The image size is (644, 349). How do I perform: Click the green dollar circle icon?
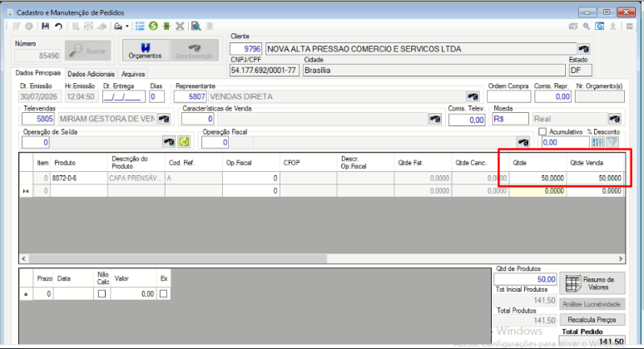[x=153, y=27]
